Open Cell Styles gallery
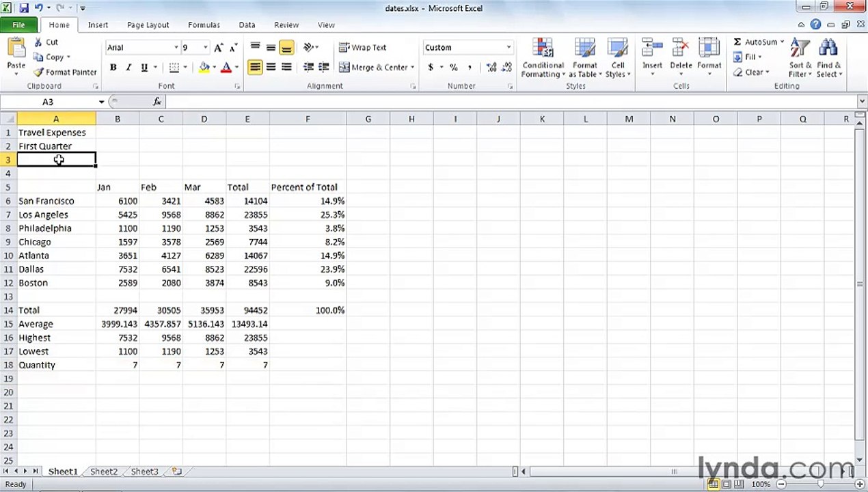 [618, 58]
